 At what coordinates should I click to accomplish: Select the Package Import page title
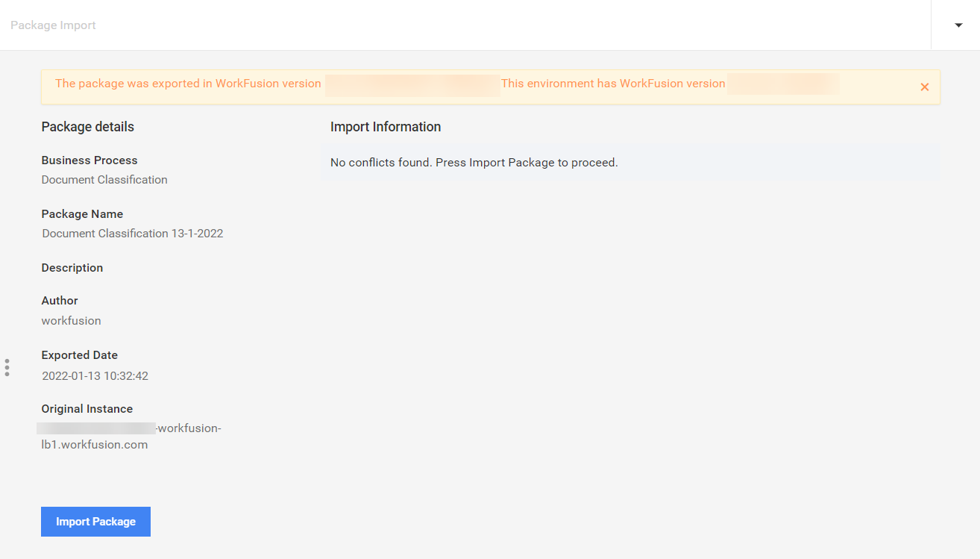(53, 25)
